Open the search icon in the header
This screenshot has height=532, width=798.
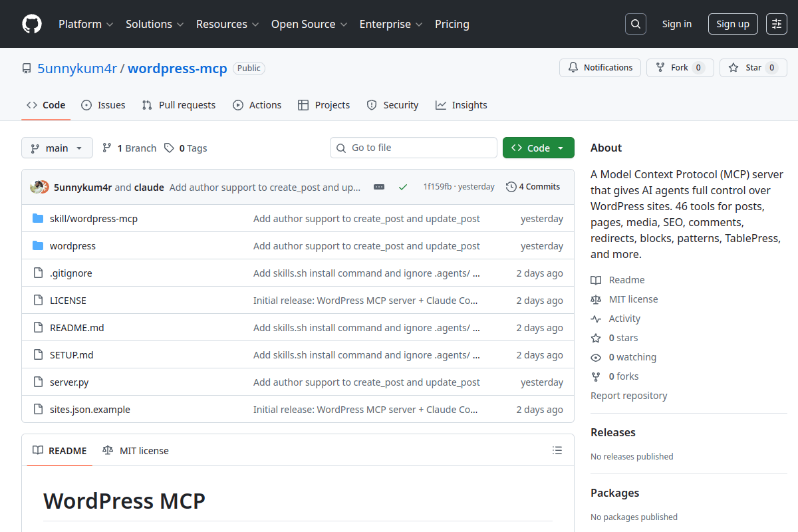635,23
